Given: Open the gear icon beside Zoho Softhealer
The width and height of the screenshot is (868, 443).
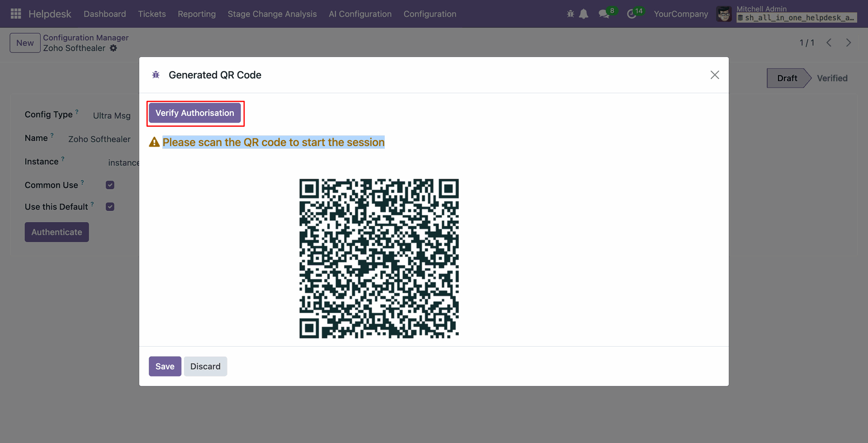Looking at the screenshot, I should (x=113, y=48).
